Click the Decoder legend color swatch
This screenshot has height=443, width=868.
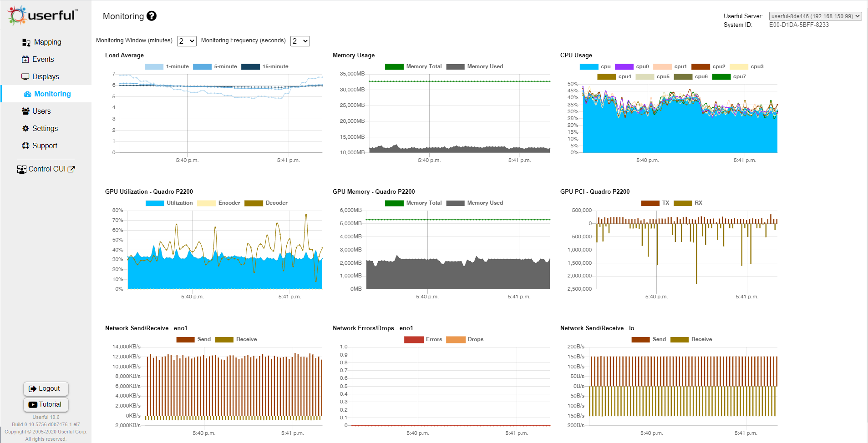254,203
